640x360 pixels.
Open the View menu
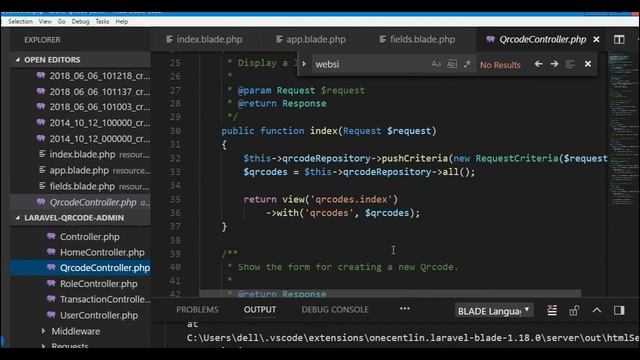tap(45, 21)
